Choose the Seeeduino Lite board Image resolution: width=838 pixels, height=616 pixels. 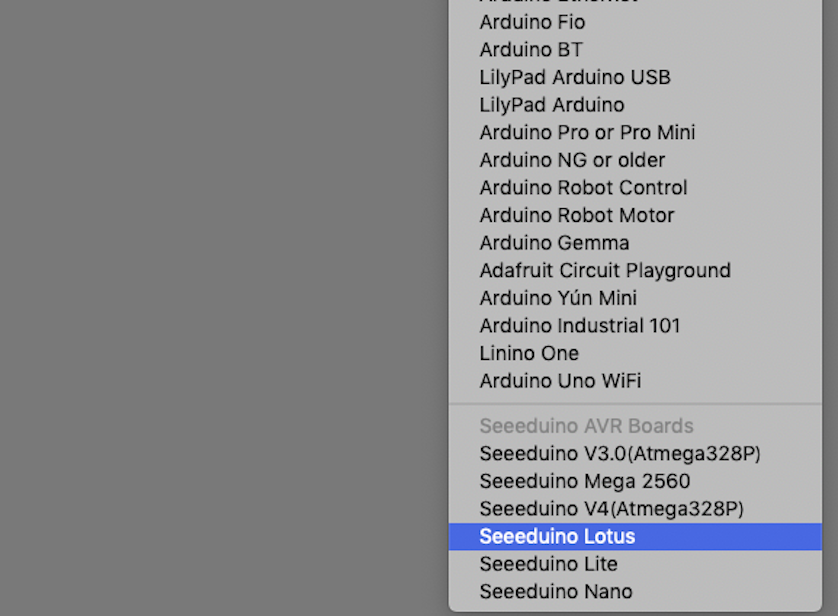(x=548, y=564)
